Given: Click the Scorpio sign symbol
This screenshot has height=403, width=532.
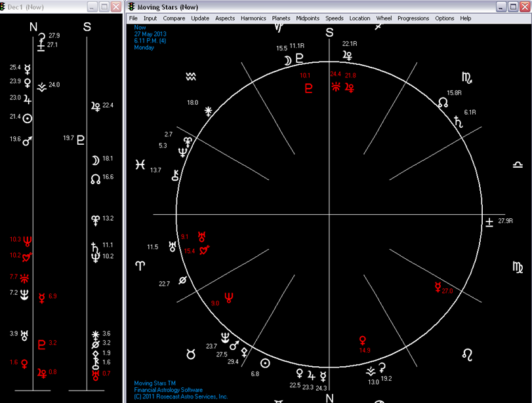Looking at the screenshot, I should [x=467, y=78].
